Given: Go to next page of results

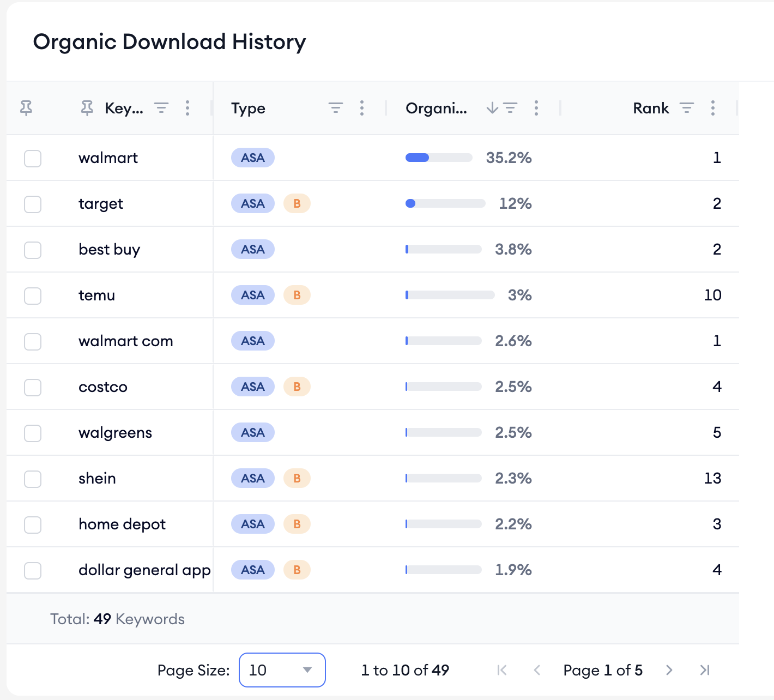Looking at the screenshot, I should pyautogui.click(x=669, y=670).
